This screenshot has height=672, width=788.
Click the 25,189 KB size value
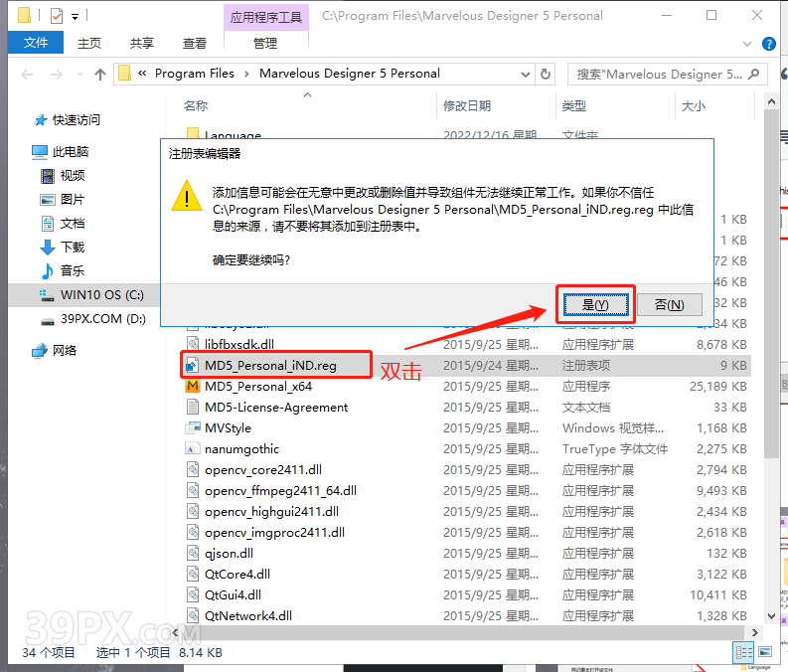pos(718,386)
